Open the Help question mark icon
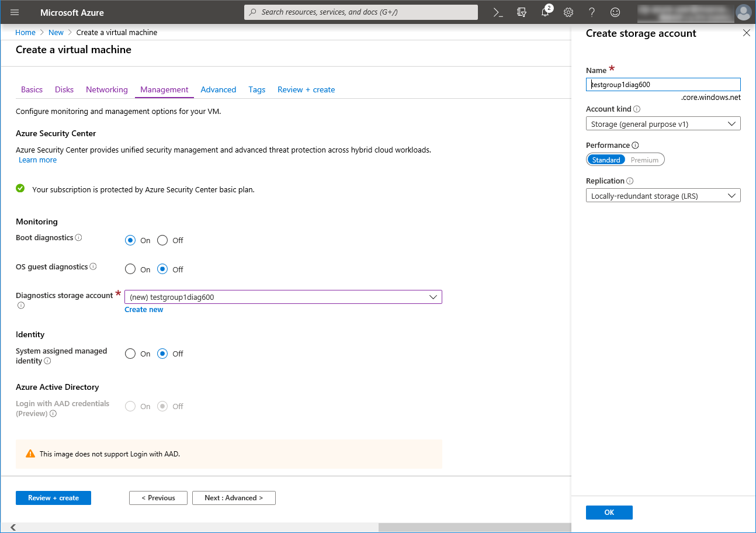Screen dimensions: 756x533 coord(591,12)
